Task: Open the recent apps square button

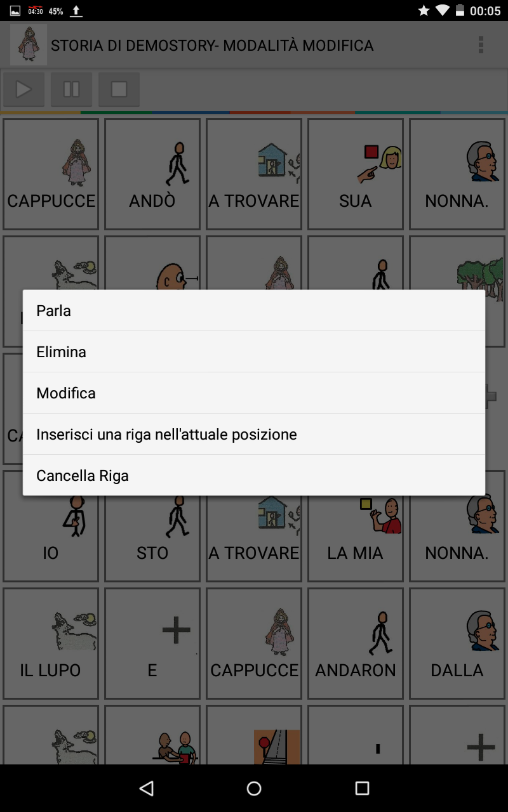Action: 362,789
